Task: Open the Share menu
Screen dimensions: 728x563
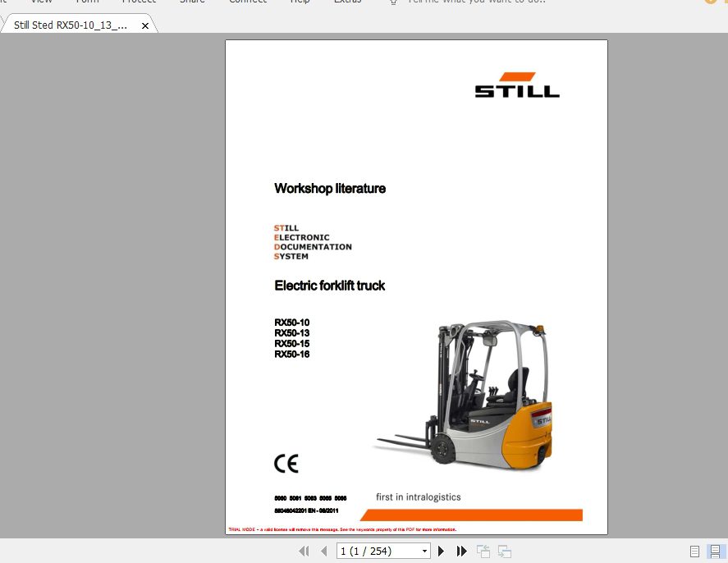Action: [x=192, y=2]
